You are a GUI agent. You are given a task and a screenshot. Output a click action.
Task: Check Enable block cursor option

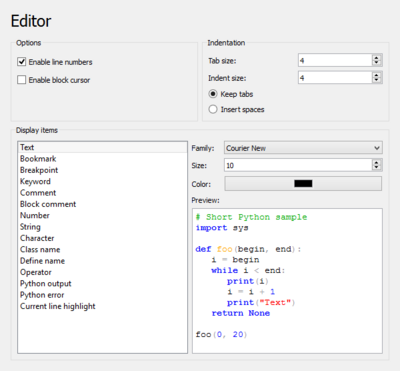[x=22, y=80]
